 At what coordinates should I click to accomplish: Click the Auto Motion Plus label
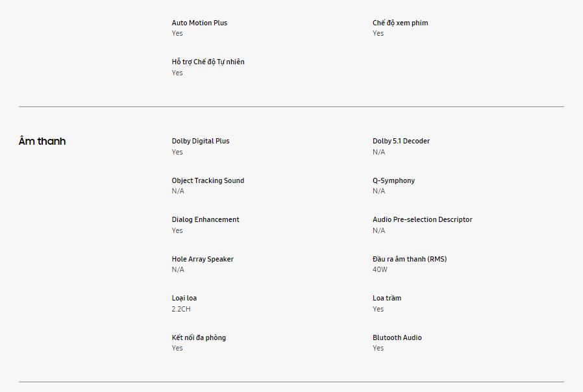tap(199, 23)
